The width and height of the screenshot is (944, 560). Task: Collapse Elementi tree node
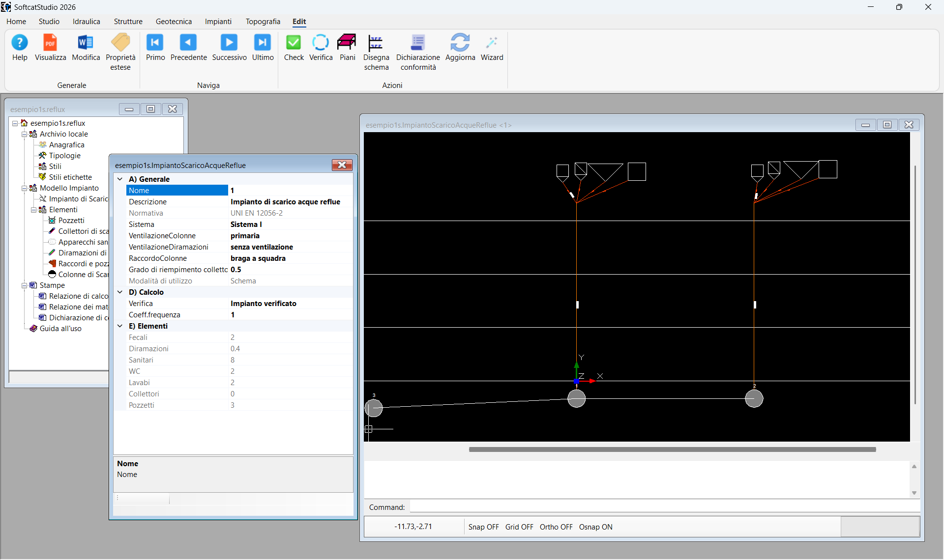(34, 210)
